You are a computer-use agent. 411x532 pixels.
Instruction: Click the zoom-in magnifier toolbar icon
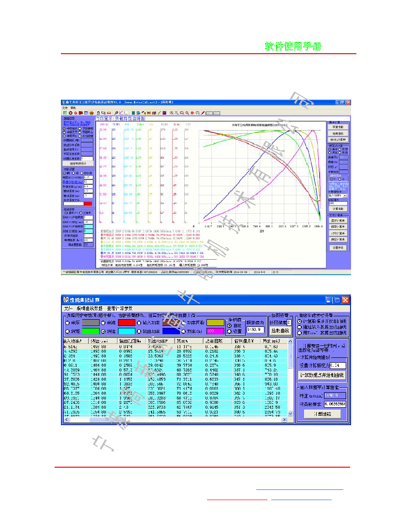pos(172,113)
